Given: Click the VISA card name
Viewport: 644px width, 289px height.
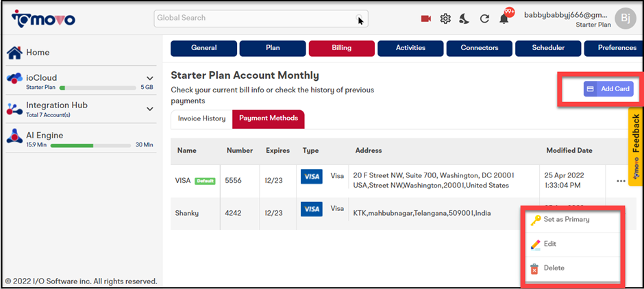Looking at the screenshot, I should (183, 181).
